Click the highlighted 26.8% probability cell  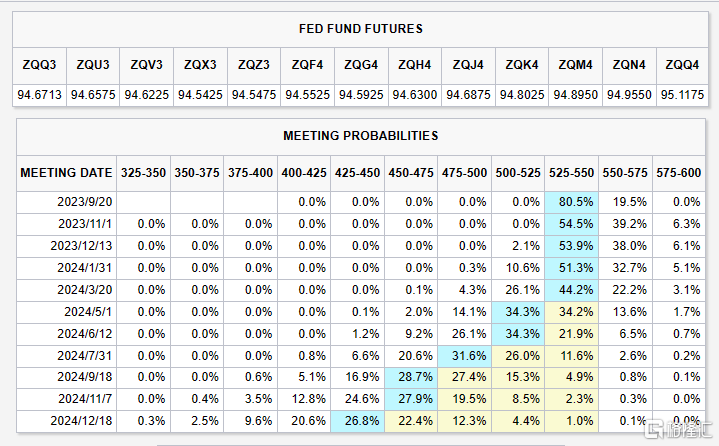coord(358,421)
